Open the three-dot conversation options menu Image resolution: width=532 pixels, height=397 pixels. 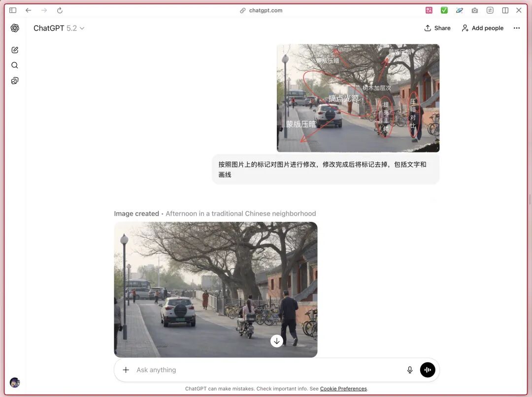point(516,28)
